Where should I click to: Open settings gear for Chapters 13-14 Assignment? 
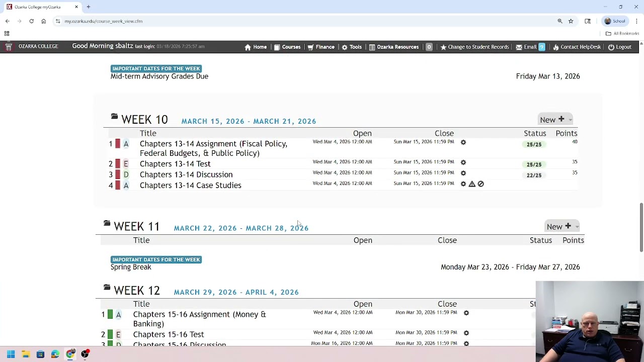tap(463, 142)
